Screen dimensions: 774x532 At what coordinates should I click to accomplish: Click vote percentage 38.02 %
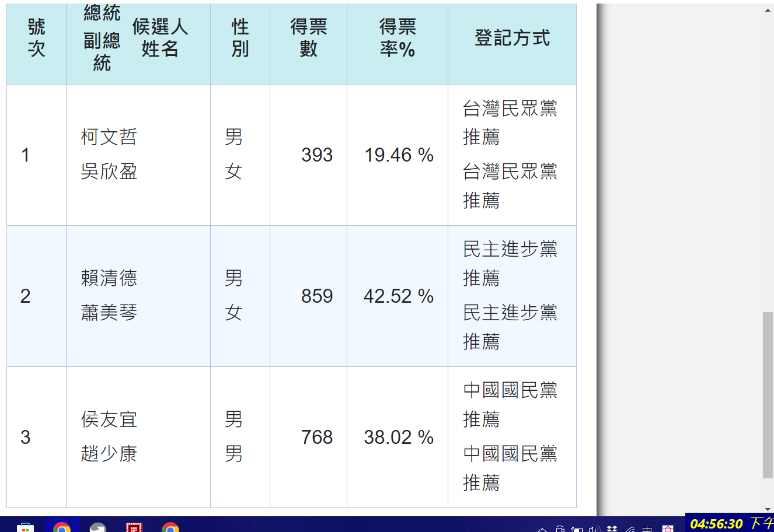[x=399, y=437]
